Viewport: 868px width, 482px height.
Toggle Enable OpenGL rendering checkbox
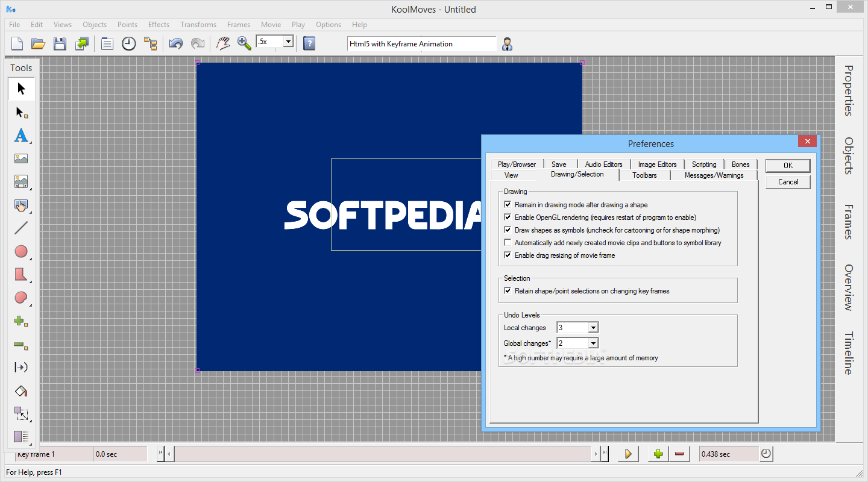(x=508, y=218)
